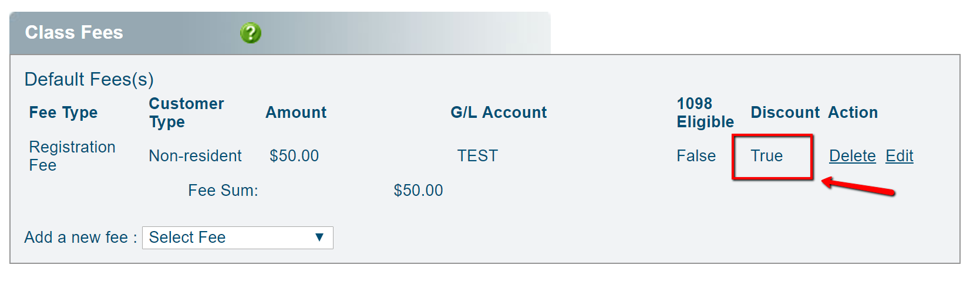Click the 1098 Eligible column header
This screenshot has width=980, height=285.
pyautogui.click(x=705, y=113)
